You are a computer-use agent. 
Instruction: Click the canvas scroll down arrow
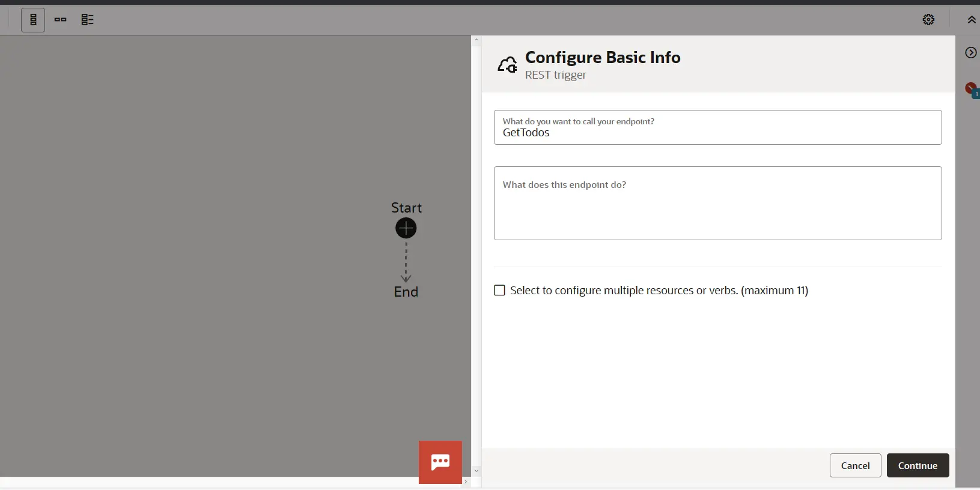476,471
